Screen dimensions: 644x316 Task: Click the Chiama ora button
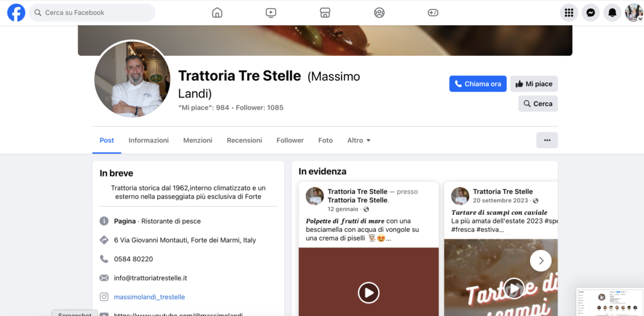pos(478,84)
